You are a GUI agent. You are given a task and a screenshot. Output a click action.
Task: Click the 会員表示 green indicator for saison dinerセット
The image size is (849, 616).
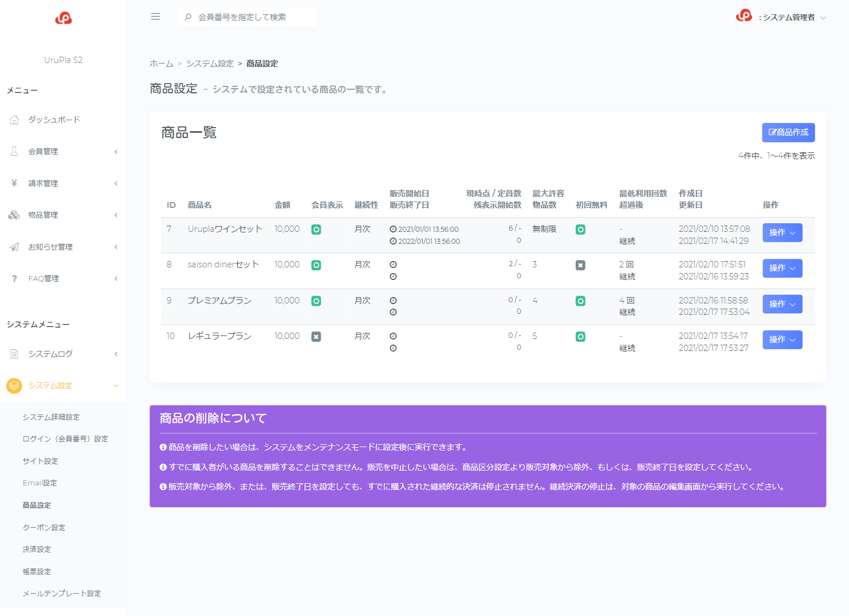(x=316, y=265)
